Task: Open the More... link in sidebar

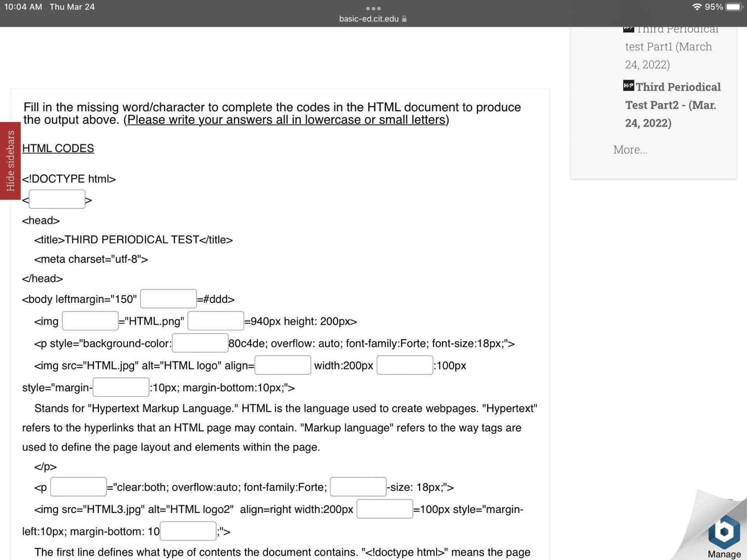Action: [630, 150]
